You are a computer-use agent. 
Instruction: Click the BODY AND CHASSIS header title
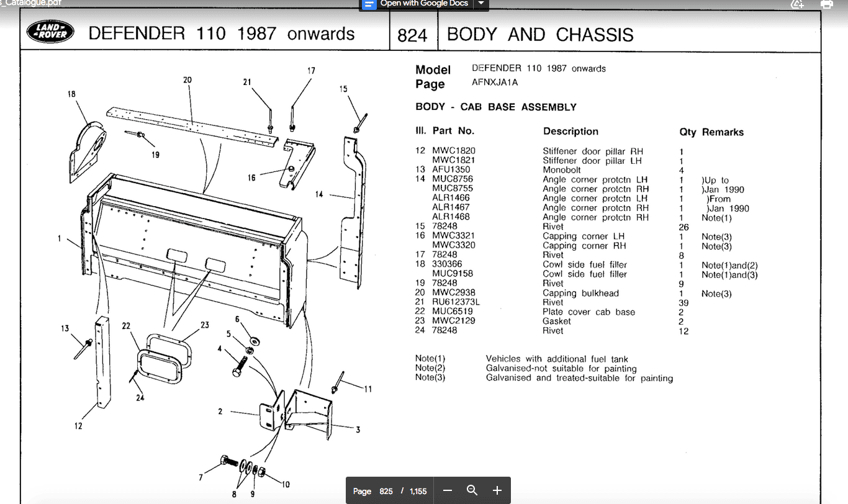point(540,34)
